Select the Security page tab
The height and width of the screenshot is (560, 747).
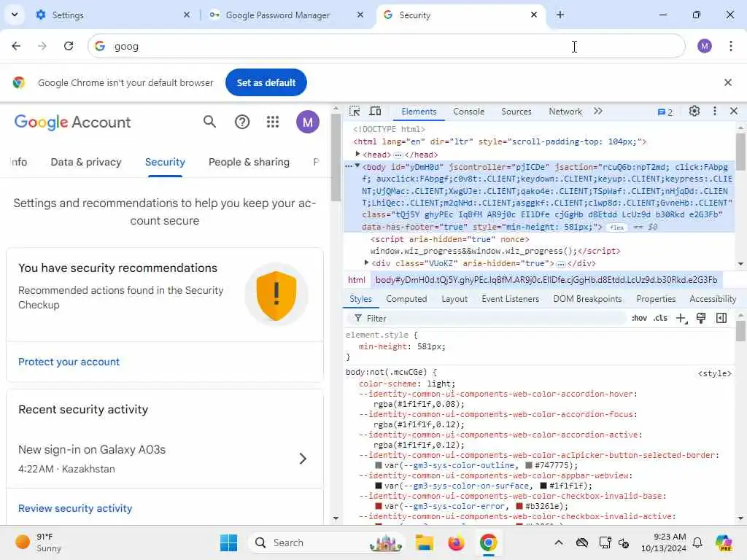tap(165, 162)
